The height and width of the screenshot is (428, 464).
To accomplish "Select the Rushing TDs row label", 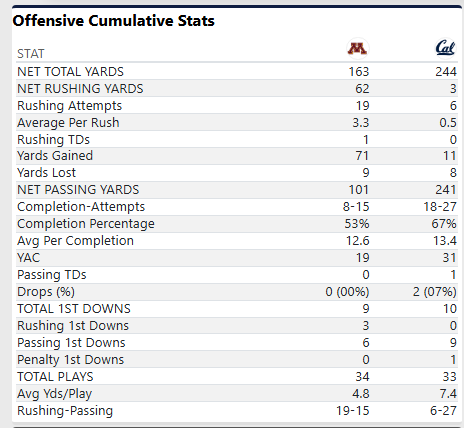I will pyautogui.click(x=53, y=140).
